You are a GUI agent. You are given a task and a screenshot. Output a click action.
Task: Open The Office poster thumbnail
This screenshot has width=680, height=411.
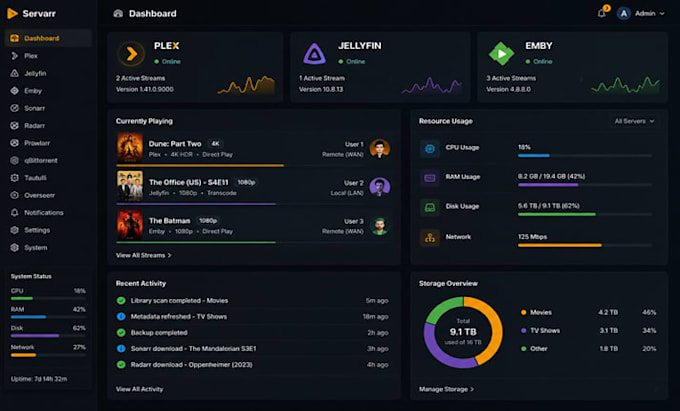(x=130, y=186)
